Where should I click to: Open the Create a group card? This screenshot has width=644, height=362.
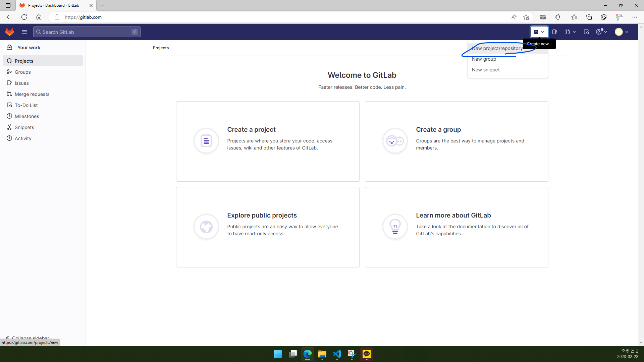[457, 141]
